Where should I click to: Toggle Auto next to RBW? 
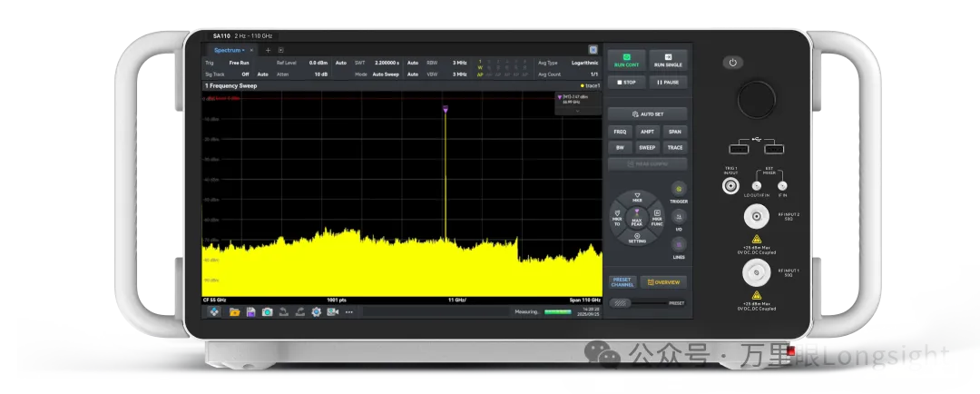click(413, 64)
